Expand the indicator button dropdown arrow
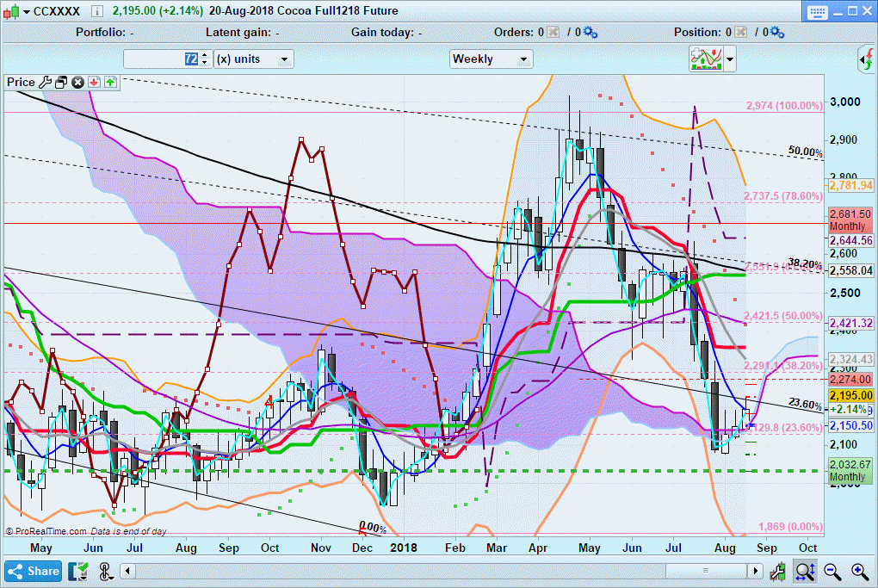Screen dimensions: 878x588 tap(730, 59)
